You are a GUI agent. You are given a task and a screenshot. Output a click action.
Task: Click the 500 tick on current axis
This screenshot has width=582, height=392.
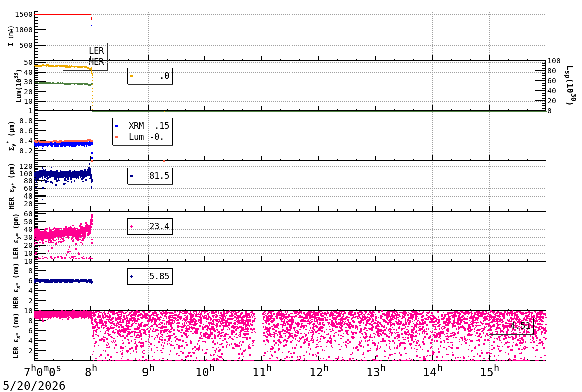26,45
